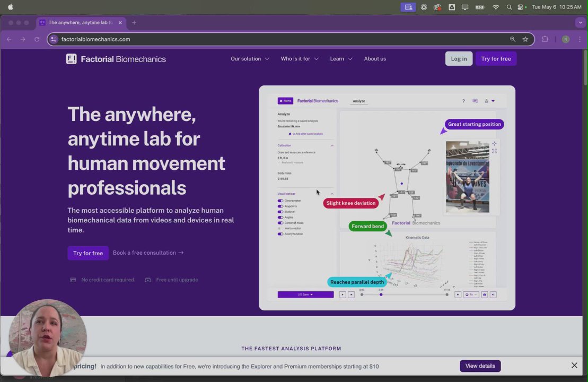Open the feedback chat icon in the app preview
The width and height of the screenshot is (588, 382).
coord(475,101)
